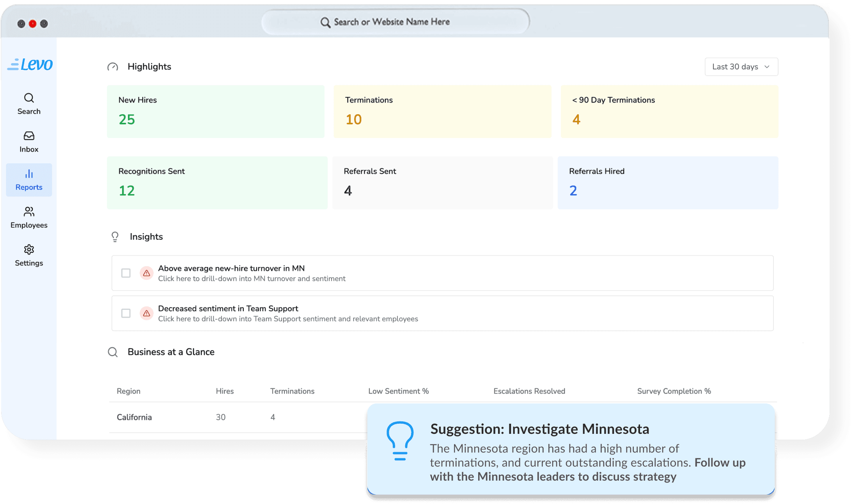Drill down into MN turnover and sentiment

point(252,279)
